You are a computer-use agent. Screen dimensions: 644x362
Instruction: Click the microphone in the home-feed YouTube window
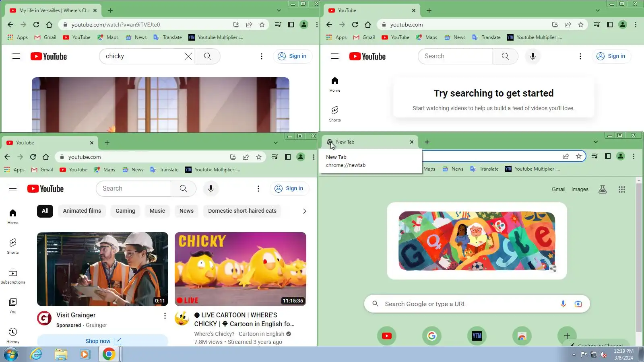click(211, 189)
